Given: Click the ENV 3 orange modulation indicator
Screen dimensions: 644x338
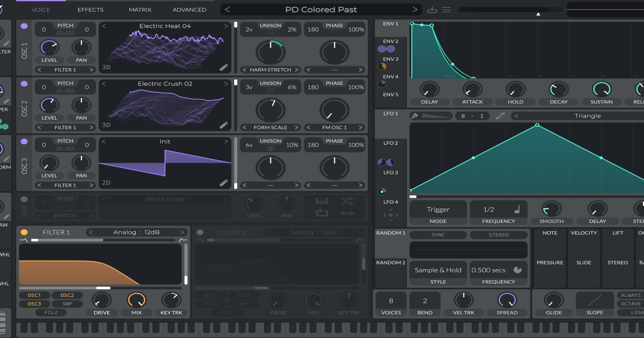Looking at the screenshot, I should tap(382, 67).
